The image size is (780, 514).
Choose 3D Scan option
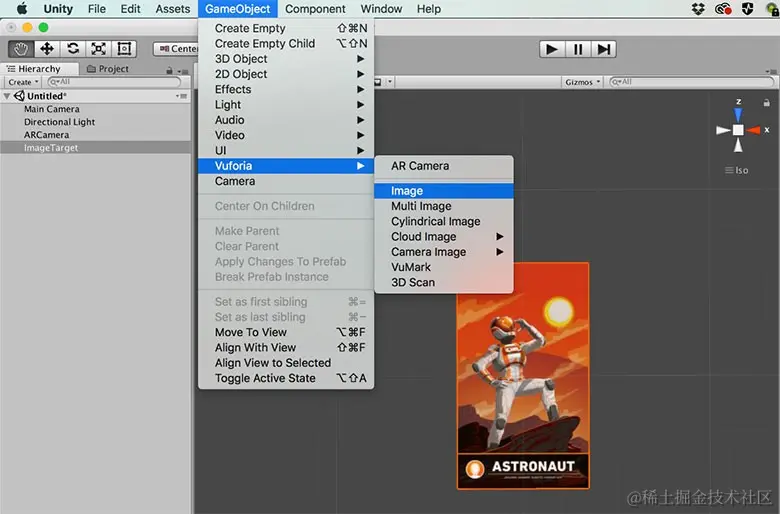(444, 282)
